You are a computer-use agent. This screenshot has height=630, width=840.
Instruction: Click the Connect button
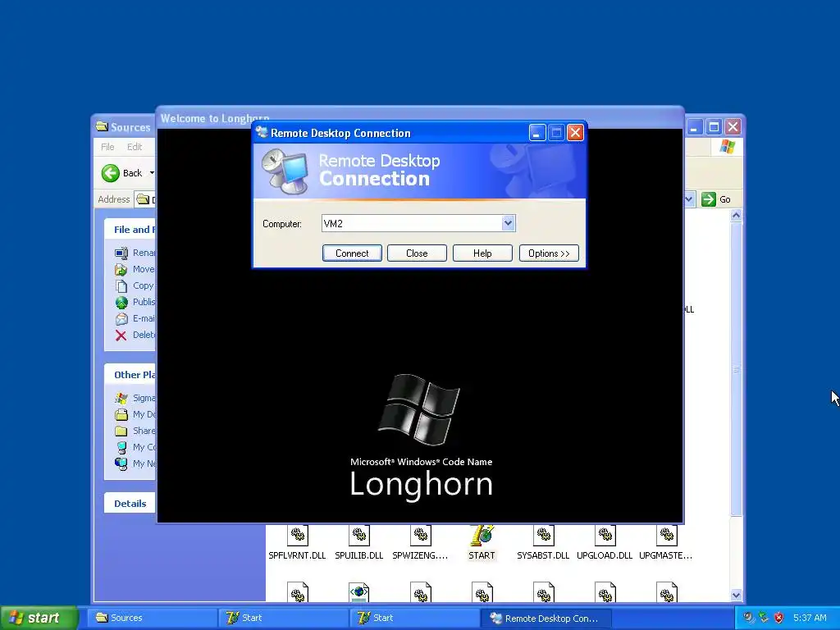pyautogui.click(x=352, y=253)
